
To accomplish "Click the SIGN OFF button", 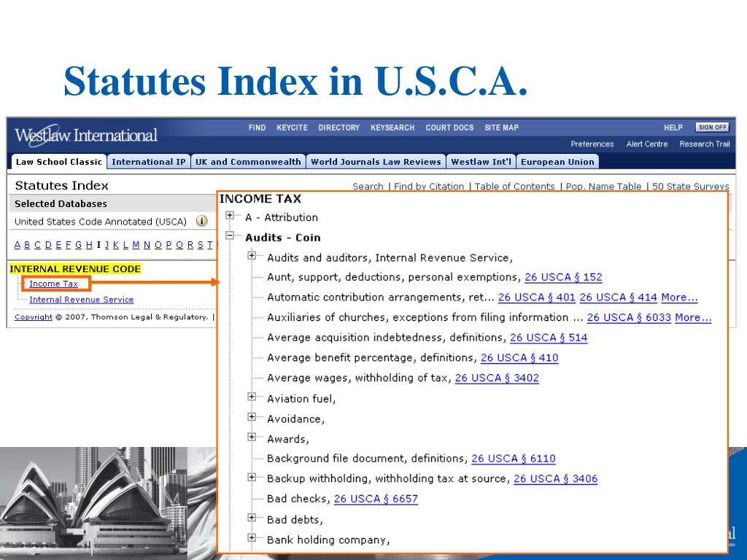I will coord(712,127).
